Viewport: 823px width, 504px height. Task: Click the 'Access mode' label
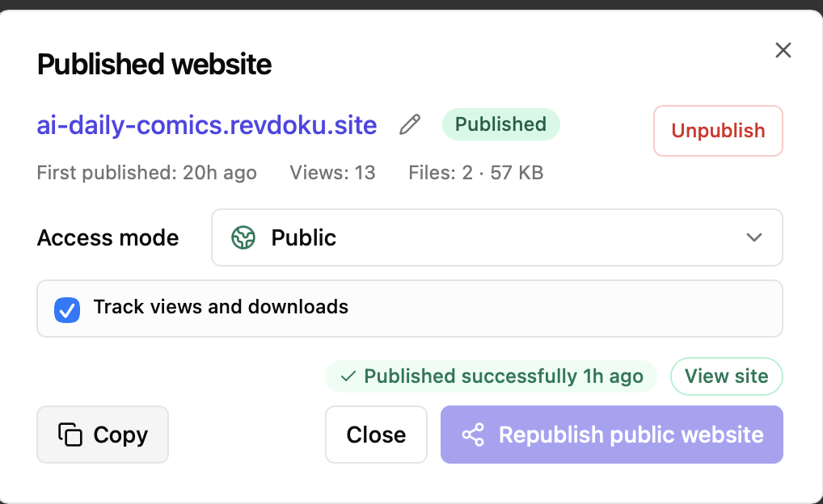(x=108, y=237)
